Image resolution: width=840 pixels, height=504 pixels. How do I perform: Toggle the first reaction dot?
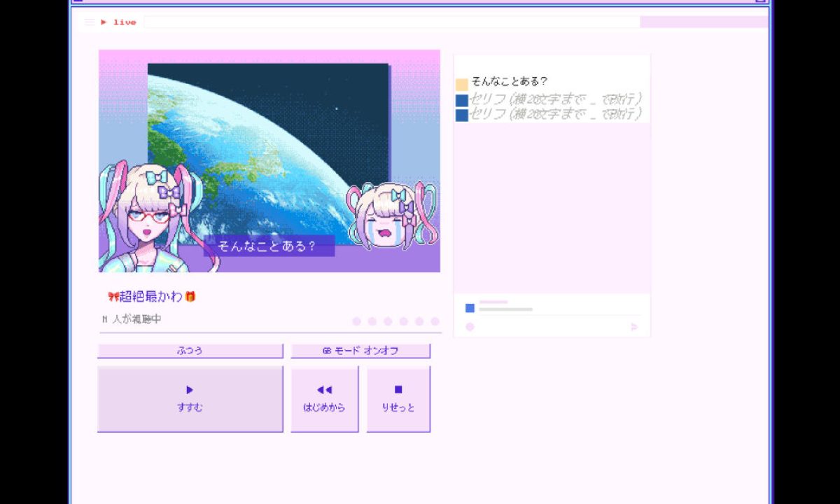pyautogui.click(x=357, y=321)
